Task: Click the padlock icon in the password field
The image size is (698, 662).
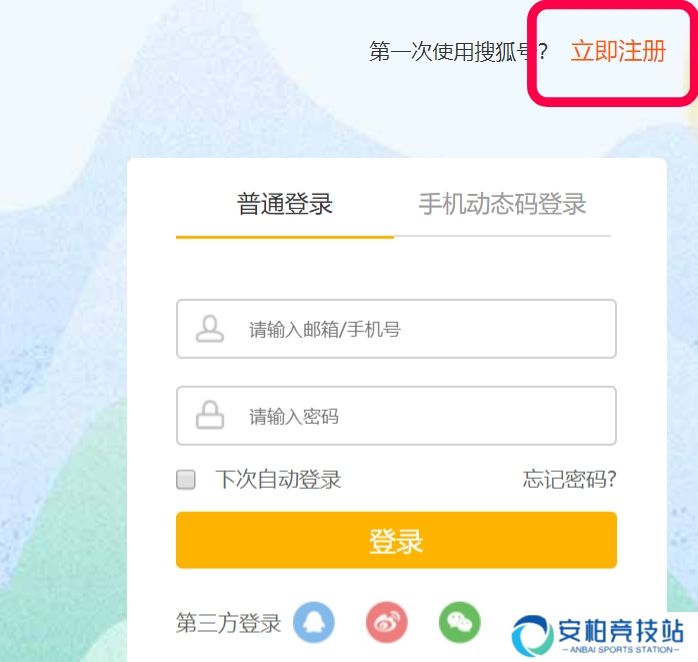Action: [x=210, y=415]
